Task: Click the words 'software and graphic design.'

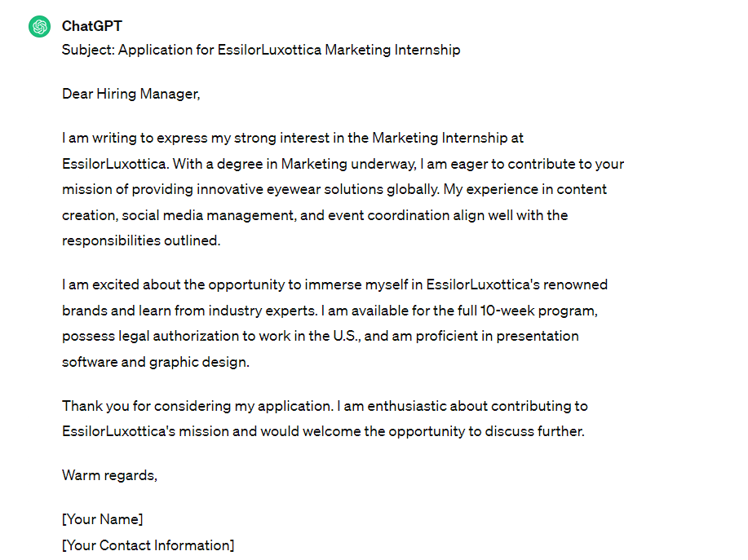Action: click(x=156, y=362)
